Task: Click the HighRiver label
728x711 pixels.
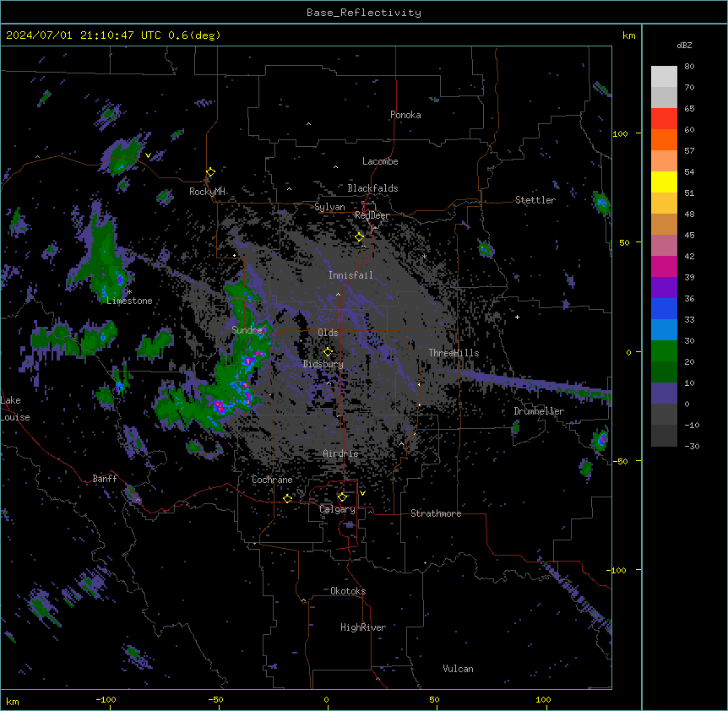Action: point(363,627)
